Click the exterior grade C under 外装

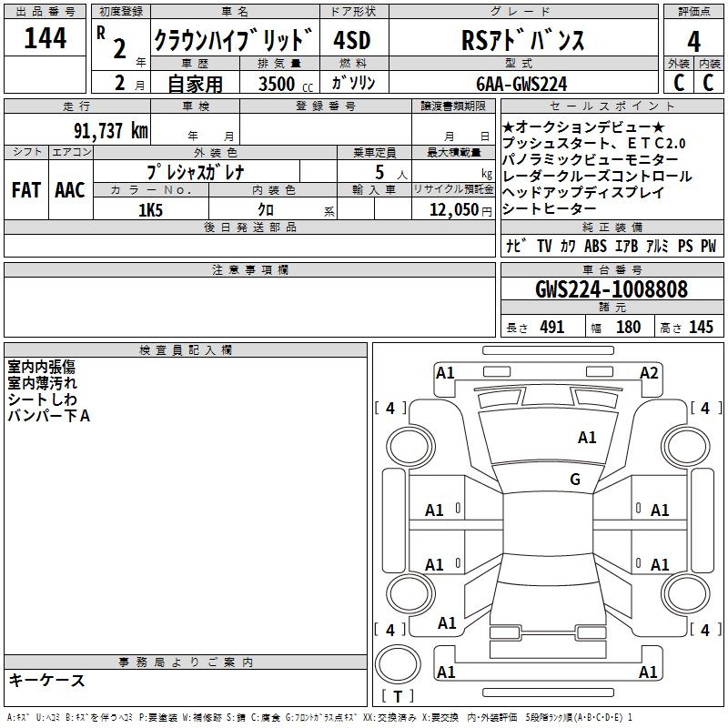click(x=678, y=83)
